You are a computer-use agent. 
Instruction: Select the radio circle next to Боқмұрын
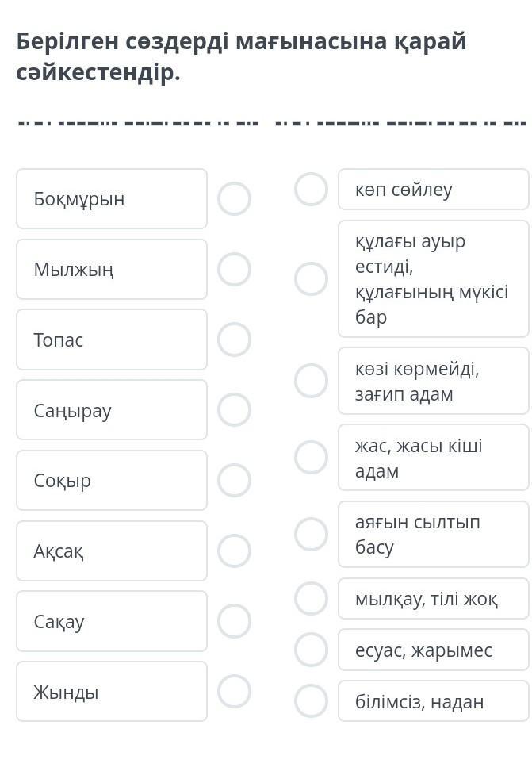235,199
